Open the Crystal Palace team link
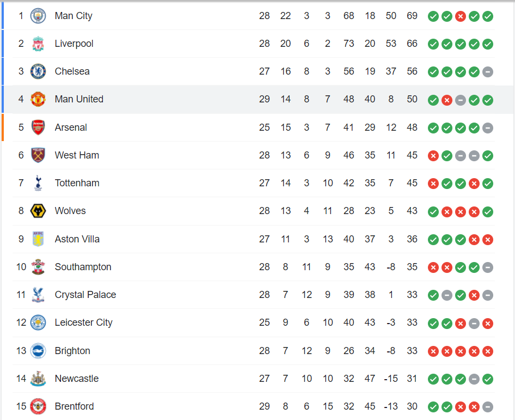Image resolution: width=515 pixels, height=420 pixels. point(85,295)
